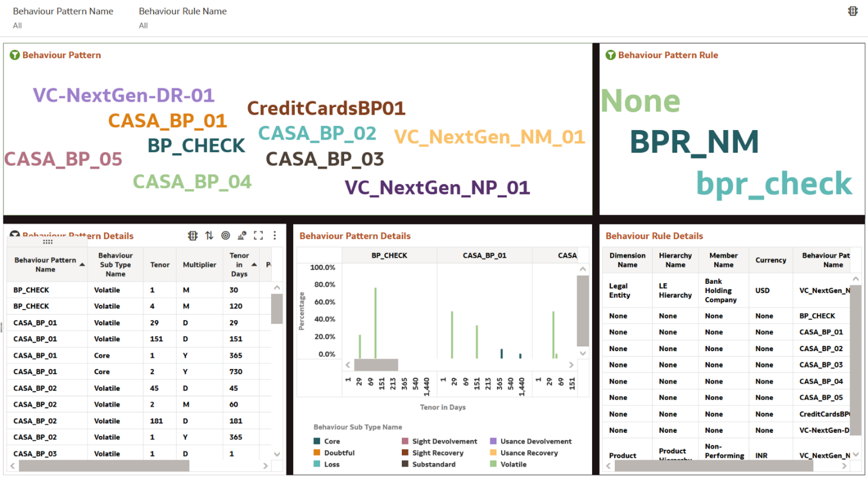
Task: Click the pattern details table vertical scrollbar thumb
Action: [x=277, y=308]
